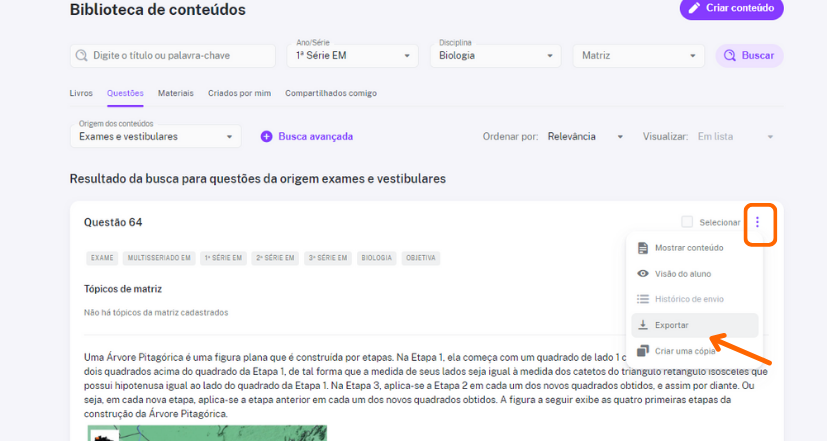Click the document icon beside Mostrar conteúdo
The image size is (828, 442).
[643, 248]
